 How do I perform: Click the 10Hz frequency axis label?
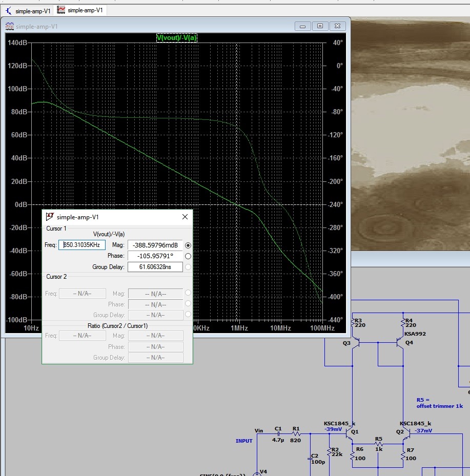pyautogui.click(x=31, y=328)
